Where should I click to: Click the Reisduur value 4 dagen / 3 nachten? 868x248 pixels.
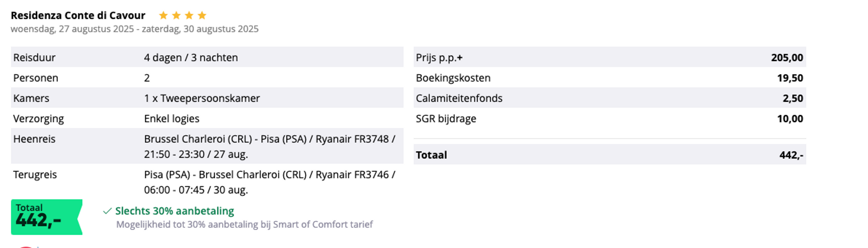191,58
